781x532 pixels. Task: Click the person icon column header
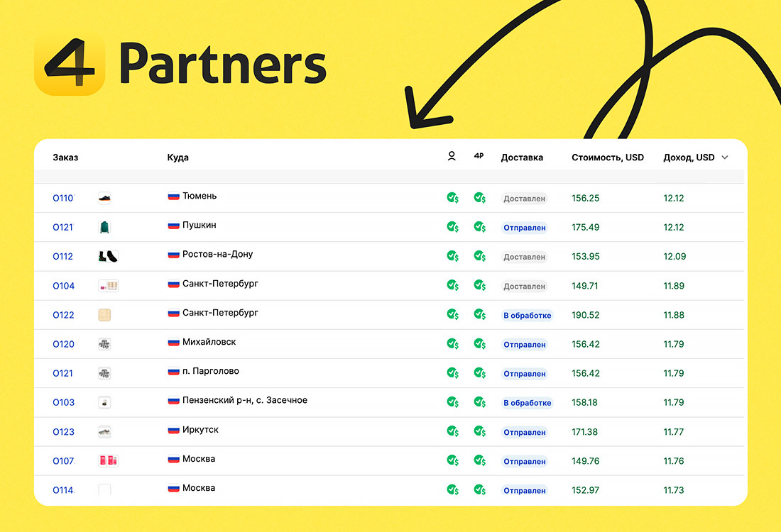pyautogui.click(x=452, y=157)
